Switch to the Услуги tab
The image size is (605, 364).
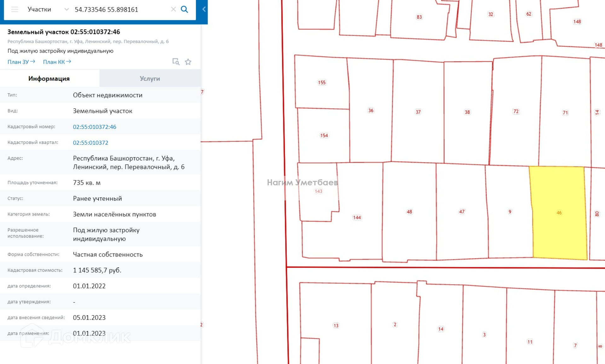point(150,78)
